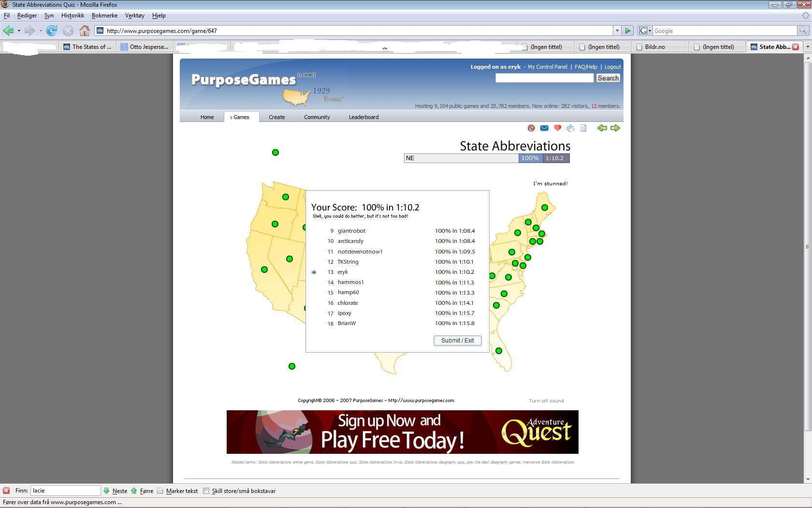This screenshot has height=508, width=812.
Task: Click the search magnifier in Google box
Action: [x=803, y=31]
